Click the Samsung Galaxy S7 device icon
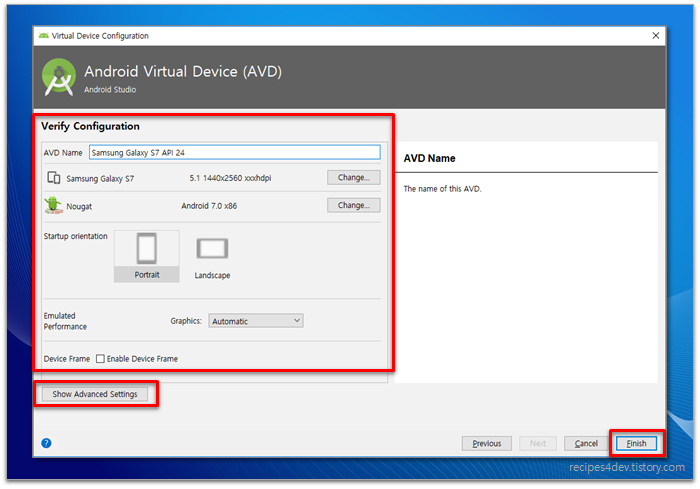700x489 pixels. tap(54, 178)
